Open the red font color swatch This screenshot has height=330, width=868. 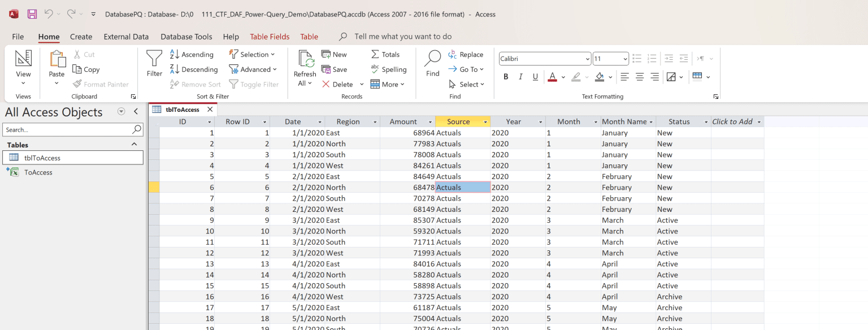pyautogui.click(x=552, y=76)
